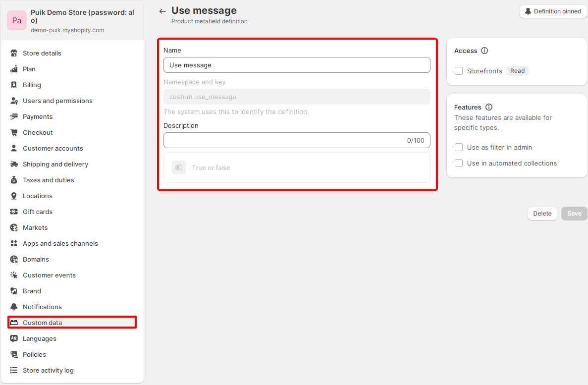Click the Payments hand icon
588x385 pixels.
14,116
